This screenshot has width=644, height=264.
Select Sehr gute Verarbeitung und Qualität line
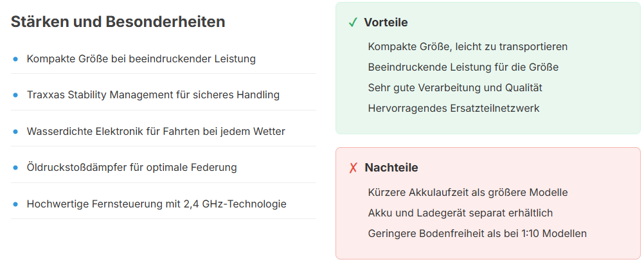click(x=455, y=87)
